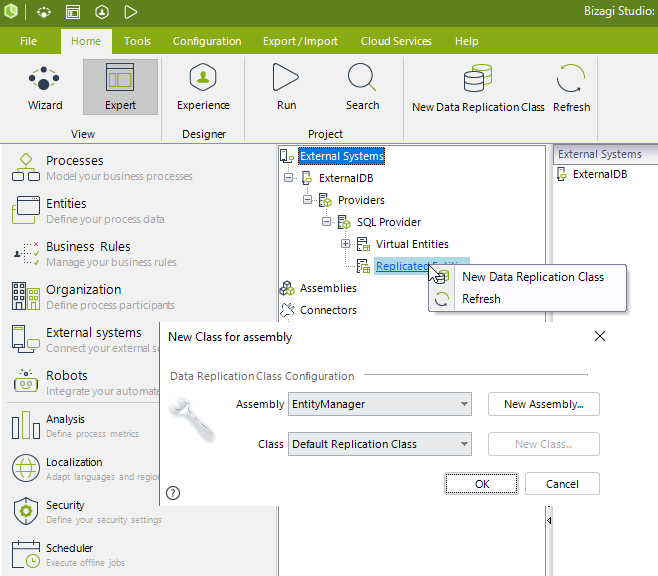Select the Providers tree node
The height and width of the screenshot is (576, 658).
(361, 200)
